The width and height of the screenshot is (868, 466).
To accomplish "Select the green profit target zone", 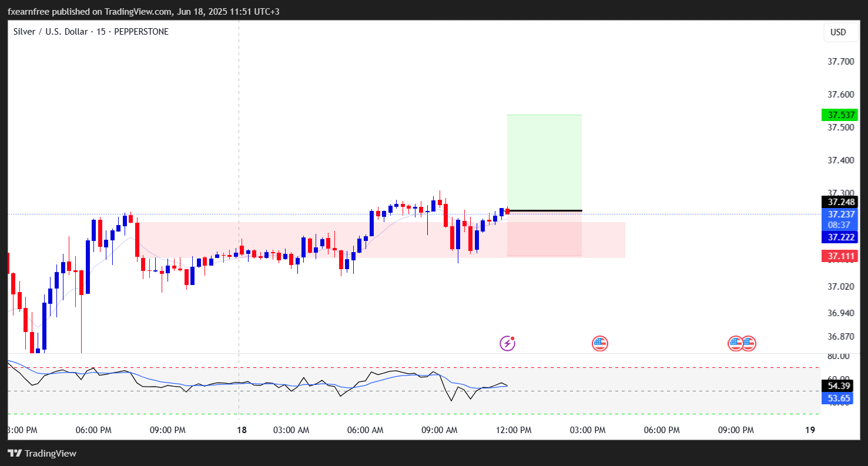I will point(544,162).
